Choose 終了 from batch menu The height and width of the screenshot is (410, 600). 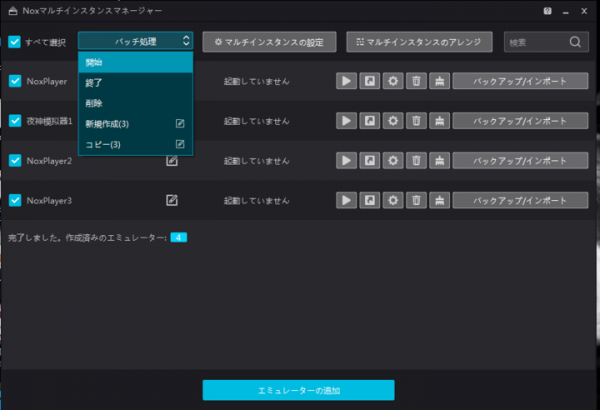pyautogui.click(x=135, y=83)
